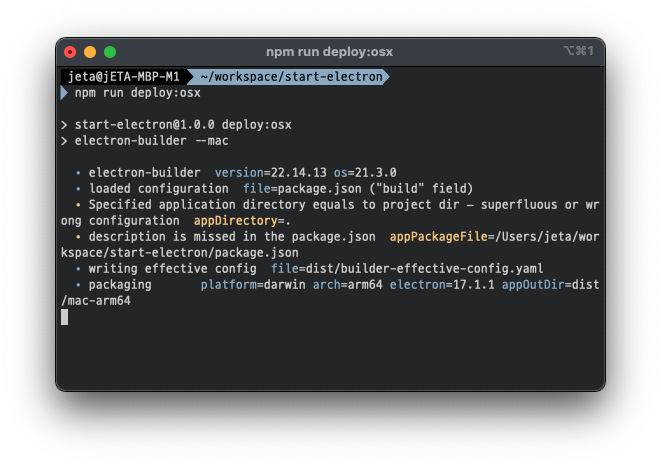Click the warning 'Specified application directory' text
The image size is (661, 465).
197,205
